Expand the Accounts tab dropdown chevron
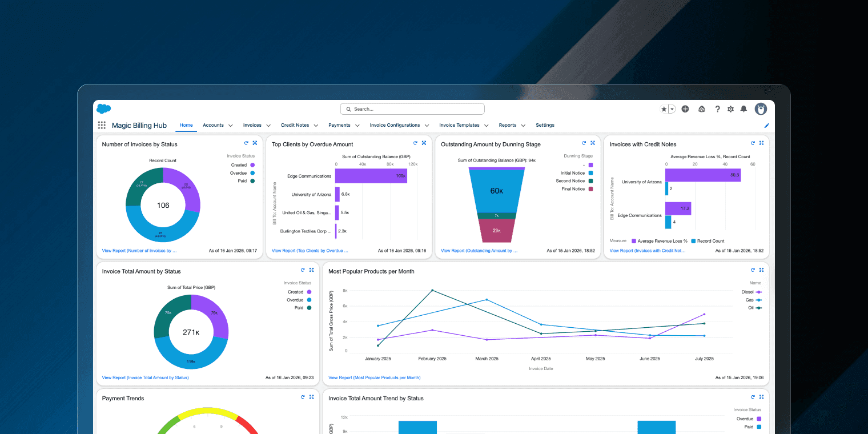Screen dimensions: 868x434 (x=231, y=126)
